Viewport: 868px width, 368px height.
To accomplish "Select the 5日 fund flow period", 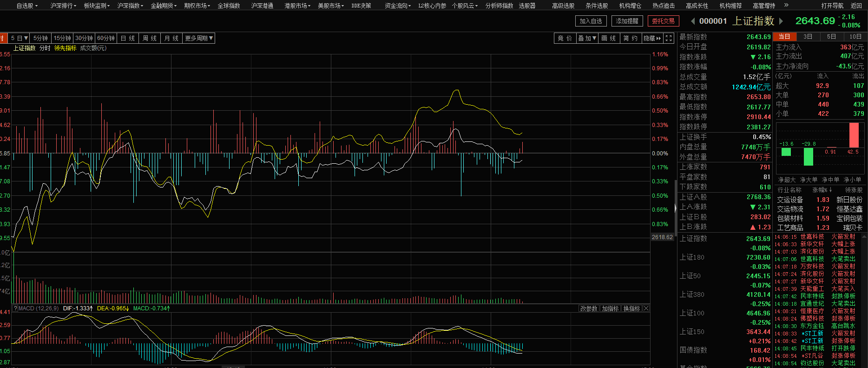I will pos(832,36).
